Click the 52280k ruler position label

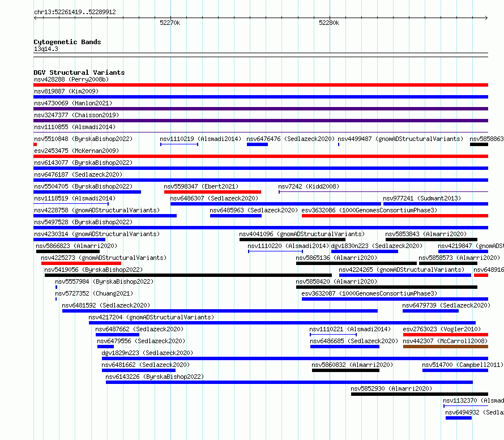point(329,23)
